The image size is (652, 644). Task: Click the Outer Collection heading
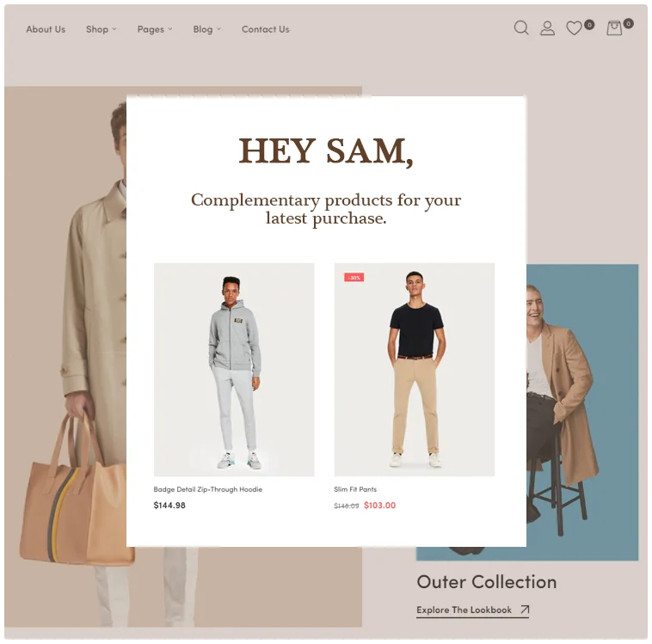click(487, 581)
